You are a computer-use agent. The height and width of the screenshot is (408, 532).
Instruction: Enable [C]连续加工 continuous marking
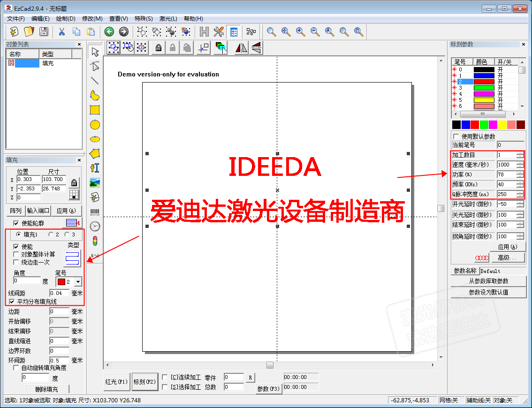(x=165, y=377)
